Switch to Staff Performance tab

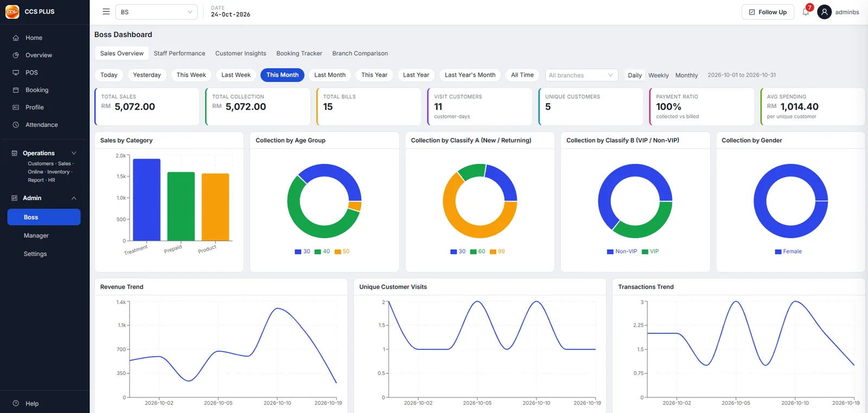point(180,53)
